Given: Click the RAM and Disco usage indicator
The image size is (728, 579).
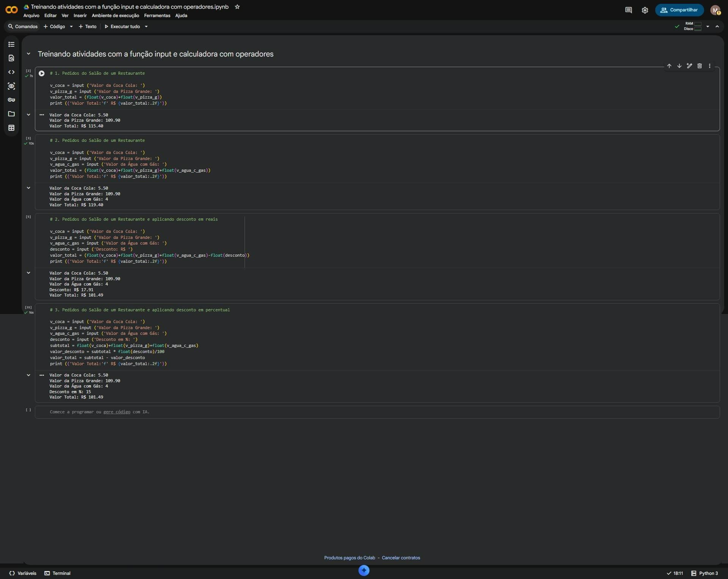Looking at the screenshot, I should tap(692, 26).
